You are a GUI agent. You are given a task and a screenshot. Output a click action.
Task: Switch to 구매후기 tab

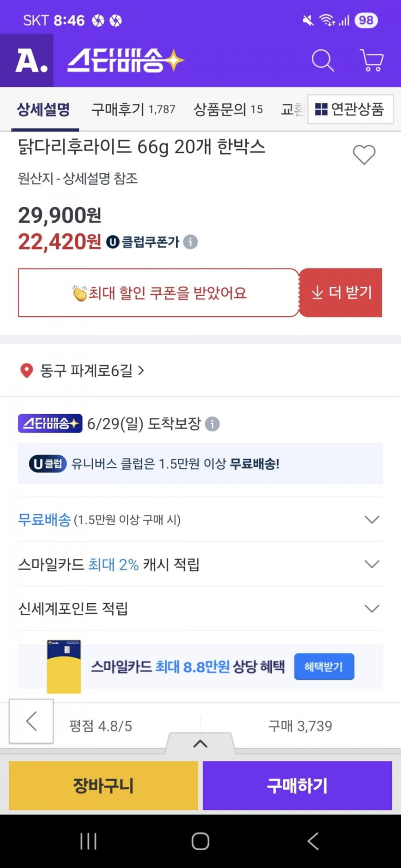pos(133,109)
